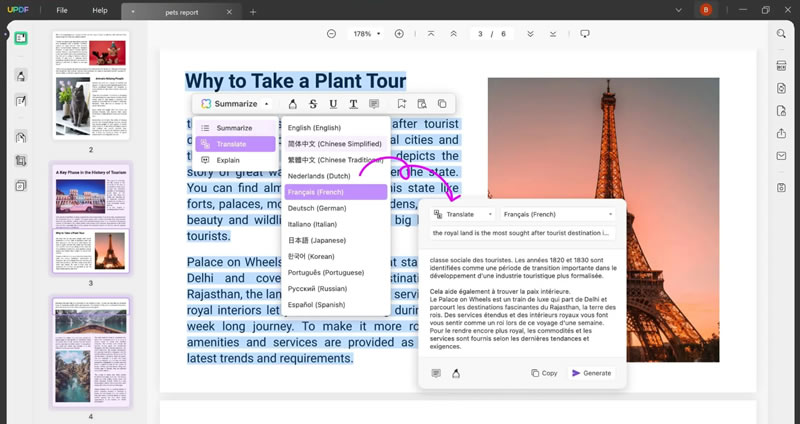Open the Reader mode icon in left sidebar
800x424 pixels.
click(21, 38)
